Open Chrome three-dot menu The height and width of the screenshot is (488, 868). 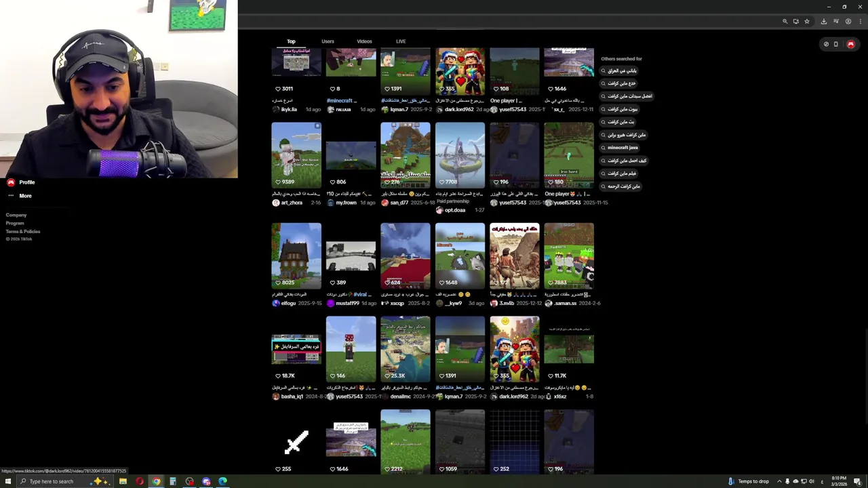860,21
